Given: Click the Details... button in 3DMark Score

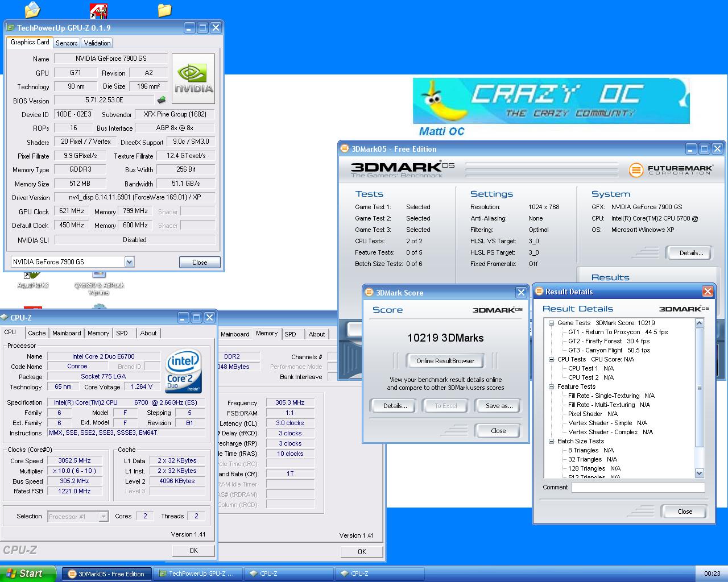Looking at the screenshot, I should [x=395, y=406].
